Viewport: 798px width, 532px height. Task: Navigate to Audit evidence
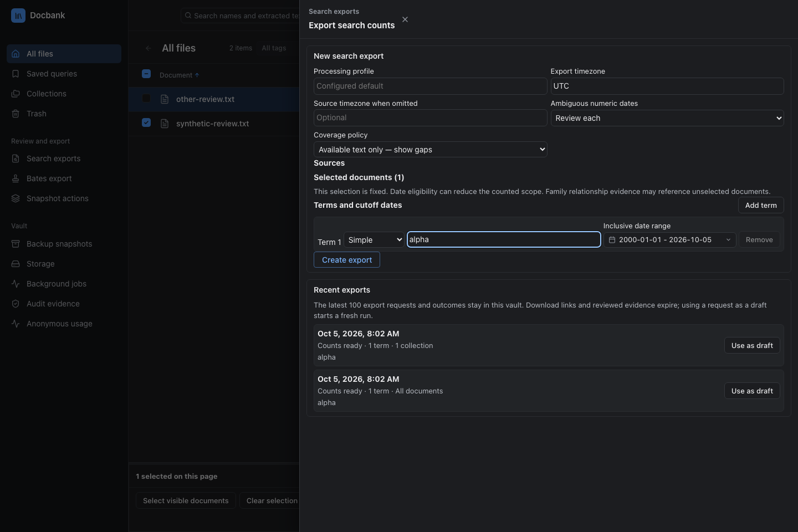point(64,304)
